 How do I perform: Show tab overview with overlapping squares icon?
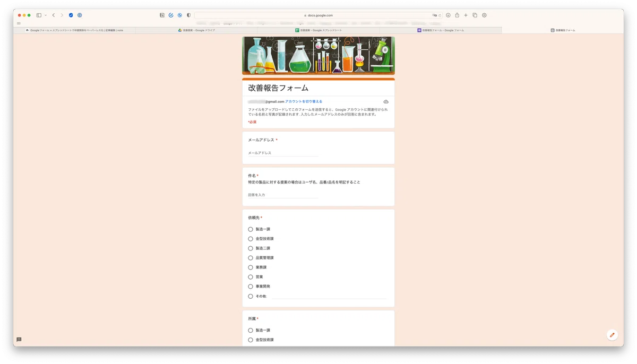pos(475,15)
